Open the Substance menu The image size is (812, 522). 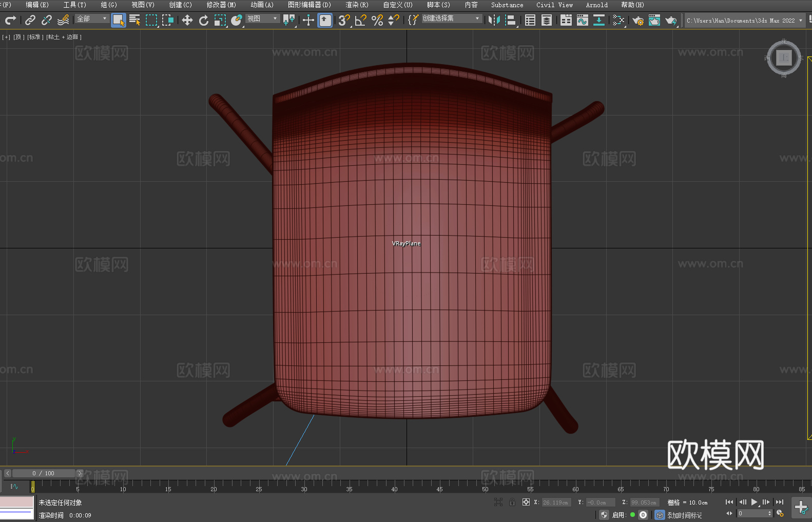pyautogui.click(x=507, y=5)
